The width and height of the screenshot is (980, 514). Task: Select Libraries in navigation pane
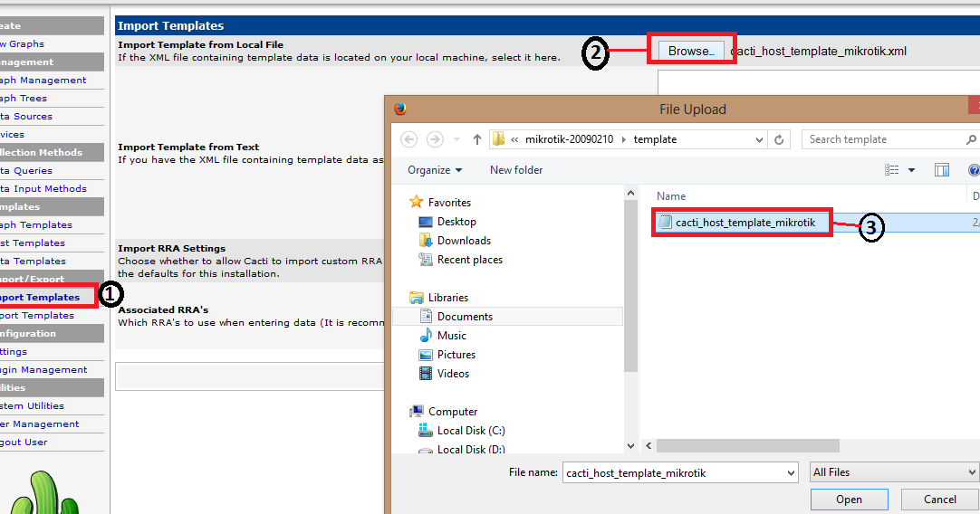448,298
